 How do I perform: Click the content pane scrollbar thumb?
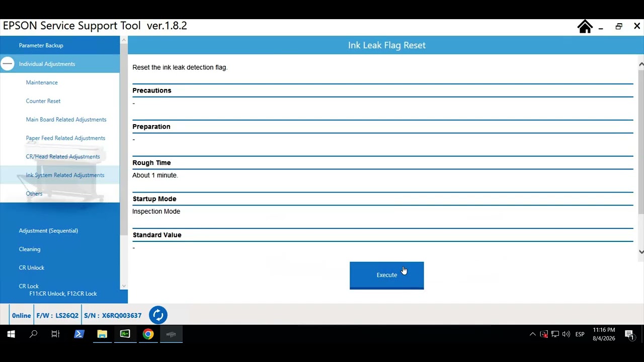[641, 141]
